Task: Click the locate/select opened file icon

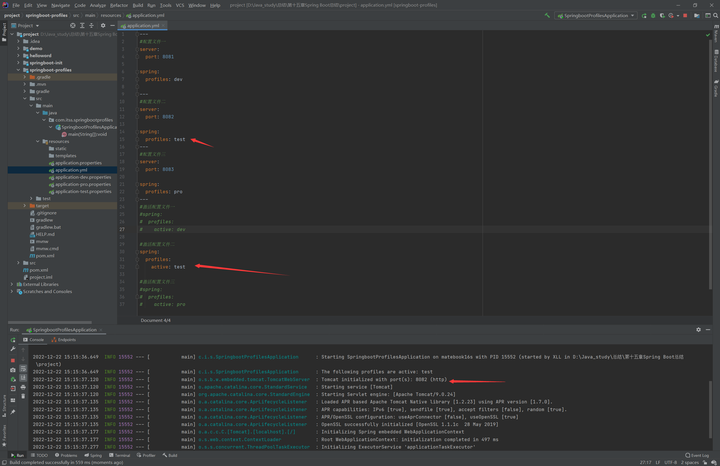Action: tap(73, 25)
